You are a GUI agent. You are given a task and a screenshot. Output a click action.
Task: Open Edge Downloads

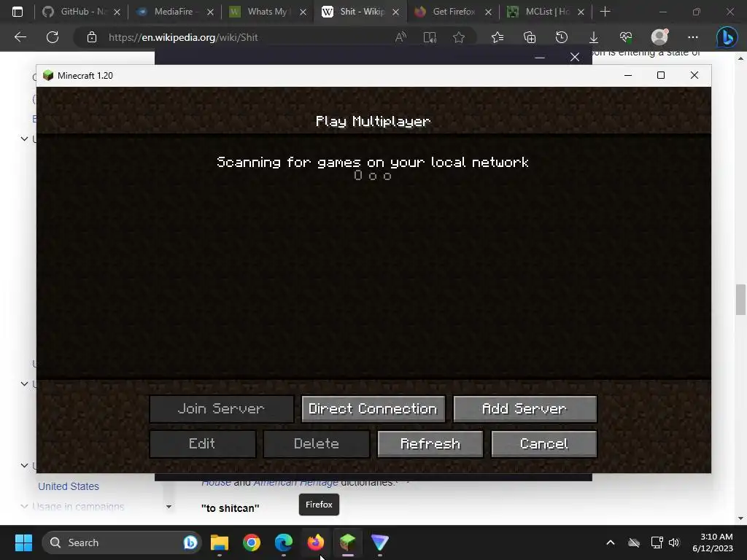594,37
